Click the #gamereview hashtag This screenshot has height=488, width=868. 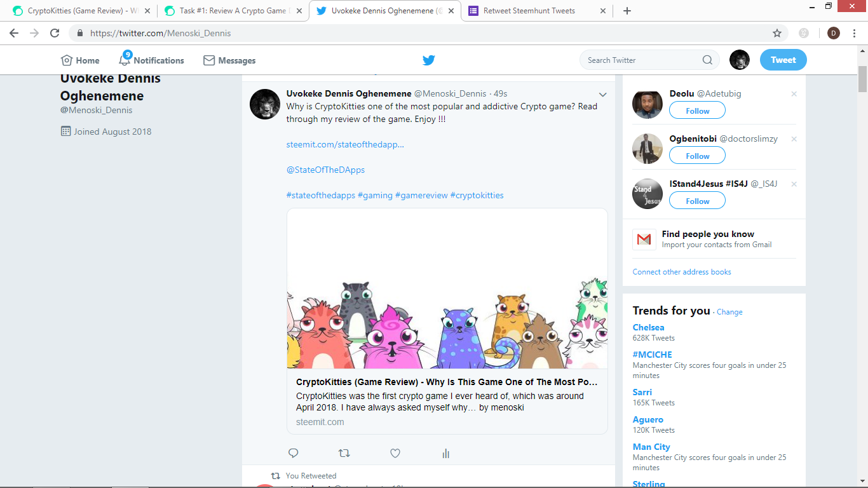(421, 195)
